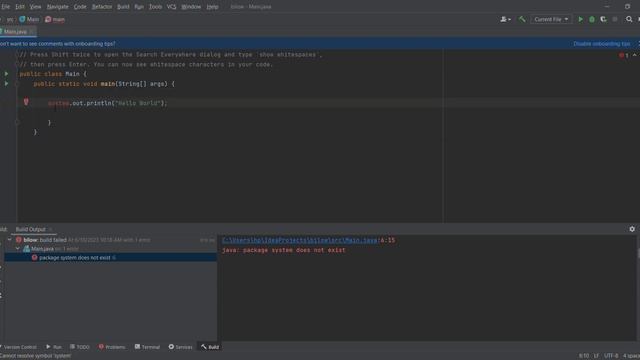Click the run gutter arrow beside main method

point(6,84)
